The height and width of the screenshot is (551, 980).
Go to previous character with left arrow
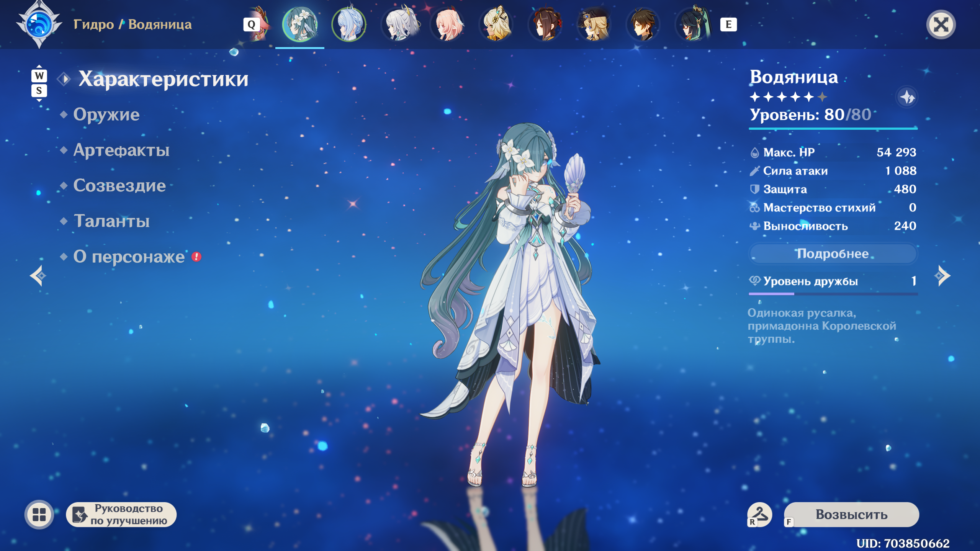tap(38, 276)
